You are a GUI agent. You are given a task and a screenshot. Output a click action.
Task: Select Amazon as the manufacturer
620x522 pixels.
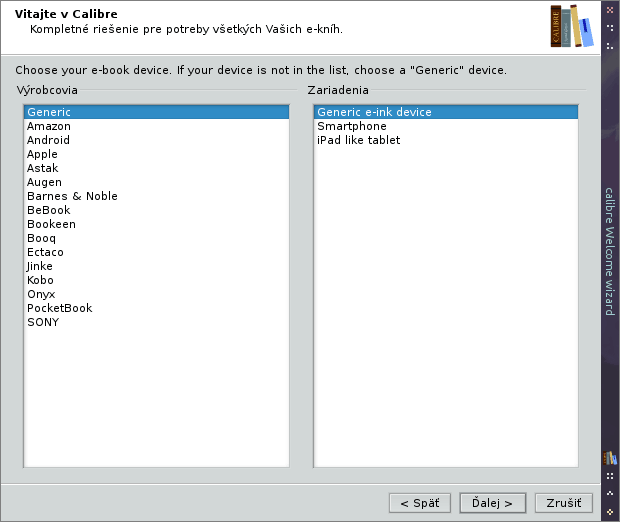pyautogui.click(x=157, y=126)
